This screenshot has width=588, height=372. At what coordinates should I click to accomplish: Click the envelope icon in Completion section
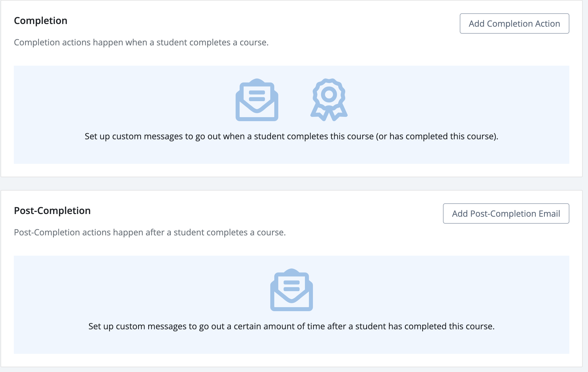[257, 100]
